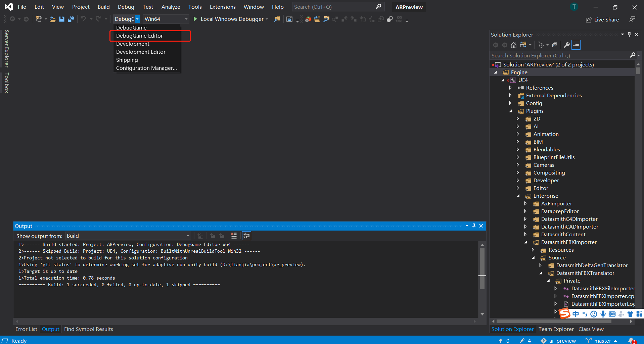Select Solution 'ARPreview' root node

(x=548, y=64)
